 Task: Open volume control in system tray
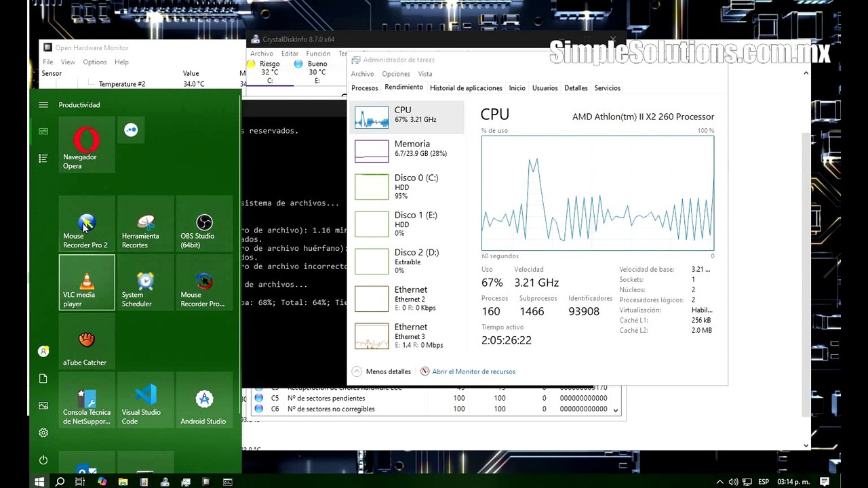coord(733,482)
